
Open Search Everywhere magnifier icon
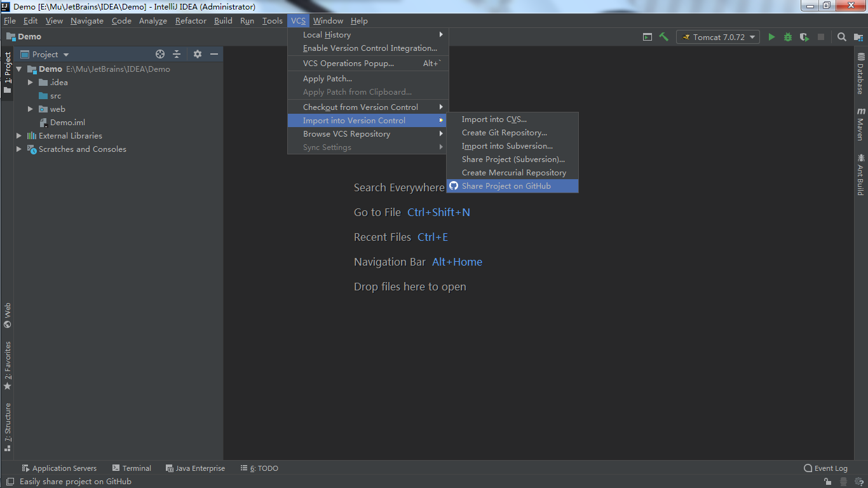(x=842, y=37)
